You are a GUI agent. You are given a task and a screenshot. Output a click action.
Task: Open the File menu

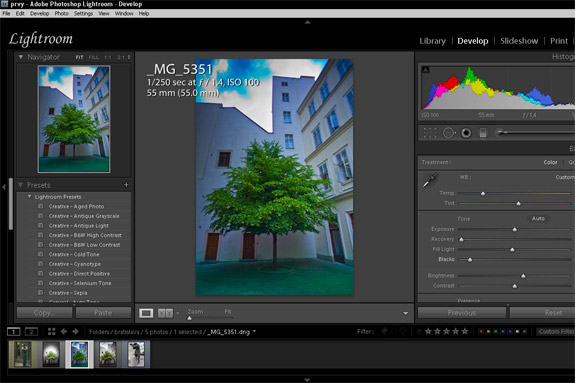[x=6, y=14]
